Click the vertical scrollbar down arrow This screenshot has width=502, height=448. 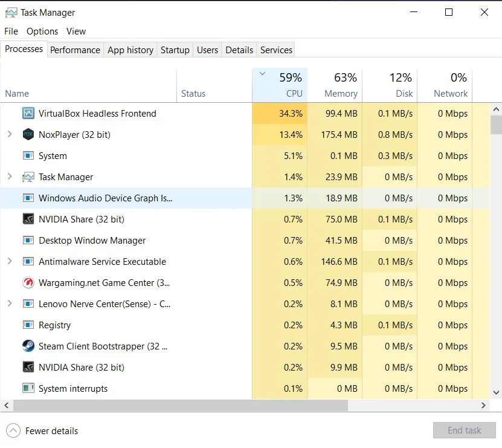coord(496,392)
